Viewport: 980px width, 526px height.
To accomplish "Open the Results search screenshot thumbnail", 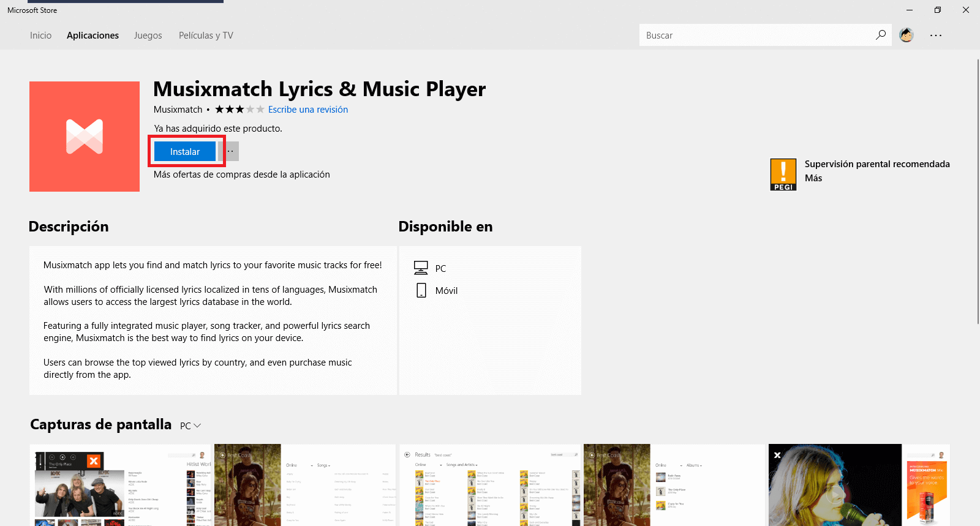I will pos(490,485).
